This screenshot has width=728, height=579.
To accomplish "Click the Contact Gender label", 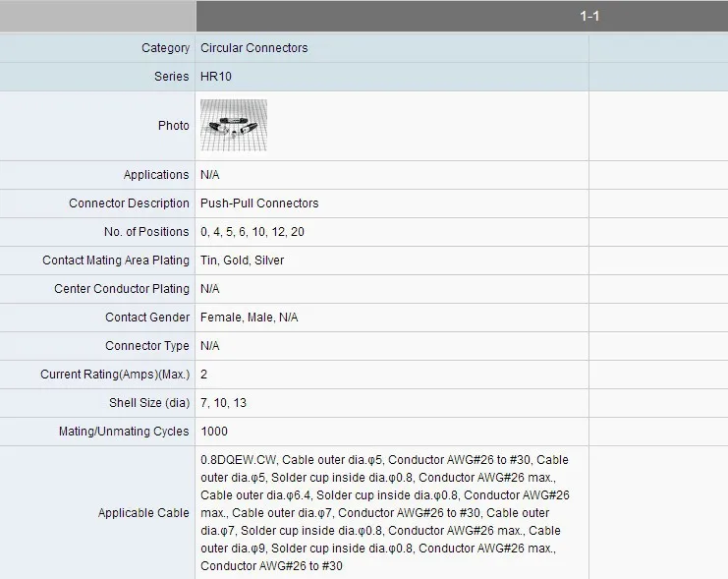I will click(147, 317).
